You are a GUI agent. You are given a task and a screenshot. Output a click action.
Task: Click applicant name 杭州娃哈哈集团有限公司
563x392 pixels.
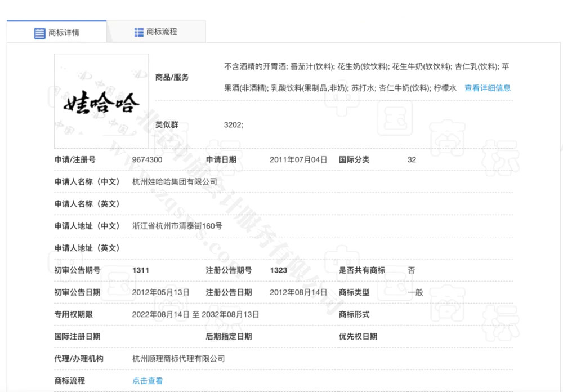tap(175, 181)
